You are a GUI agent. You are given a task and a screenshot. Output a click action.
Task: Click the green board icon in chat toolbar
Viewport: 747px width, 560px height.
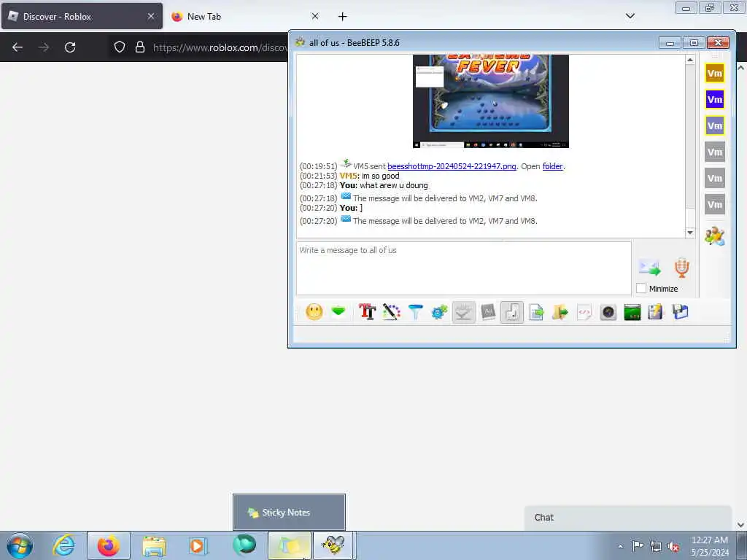coord(632,312)
